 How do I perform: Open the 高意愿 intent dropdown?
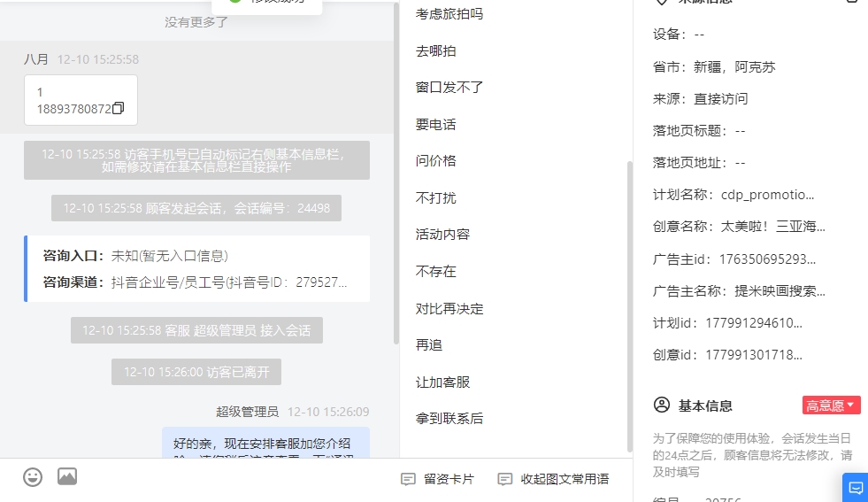[x=832, y=405]
